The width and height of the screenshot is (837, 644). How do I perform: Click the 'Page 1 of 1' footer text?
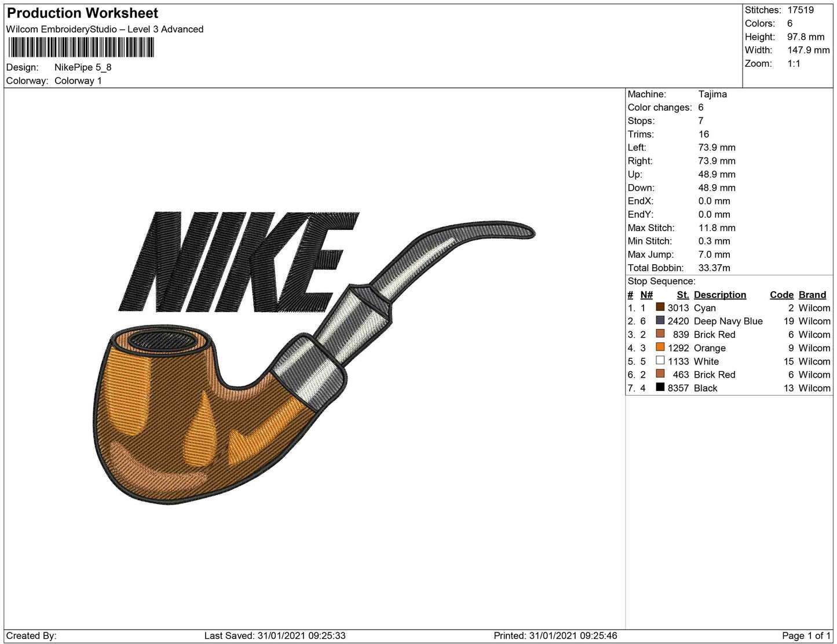(806, 635)
